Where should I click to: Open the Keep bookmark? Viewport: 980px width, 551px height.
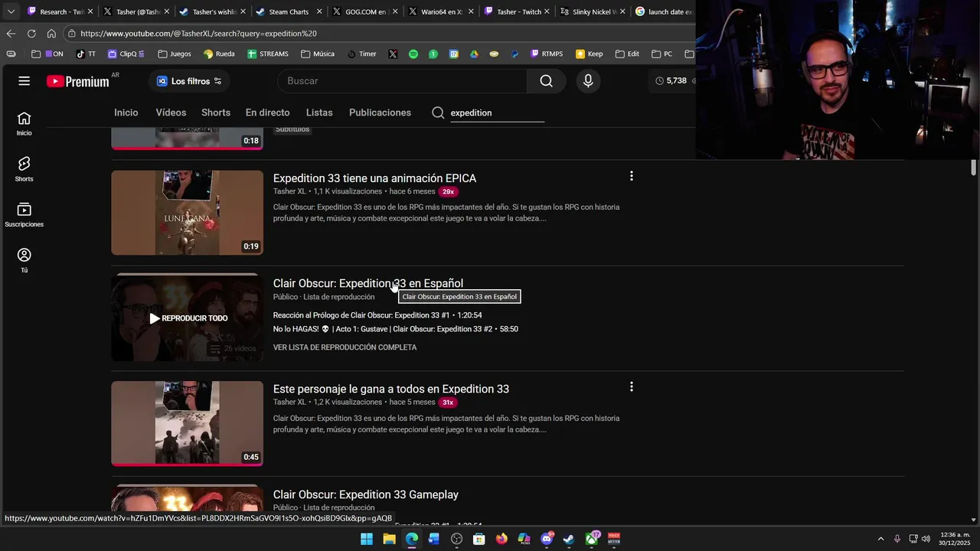[590, 54]
